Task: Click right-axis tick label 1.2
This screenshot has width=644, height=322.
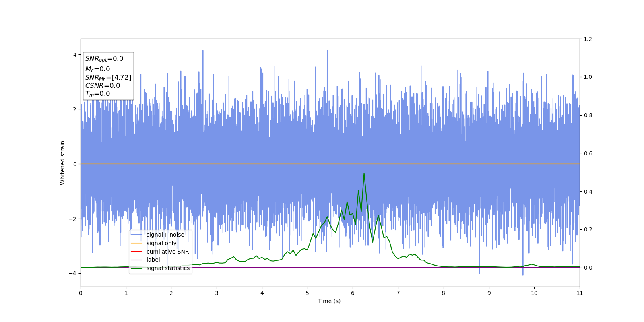Action: coord(588,39)
